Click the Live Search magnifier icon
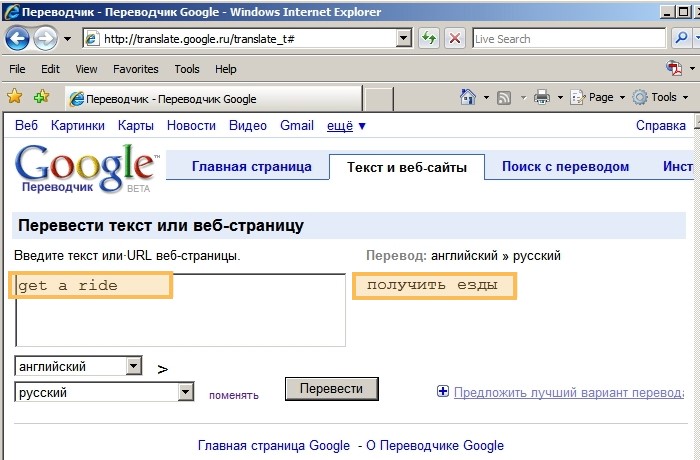 pos(681,38)
